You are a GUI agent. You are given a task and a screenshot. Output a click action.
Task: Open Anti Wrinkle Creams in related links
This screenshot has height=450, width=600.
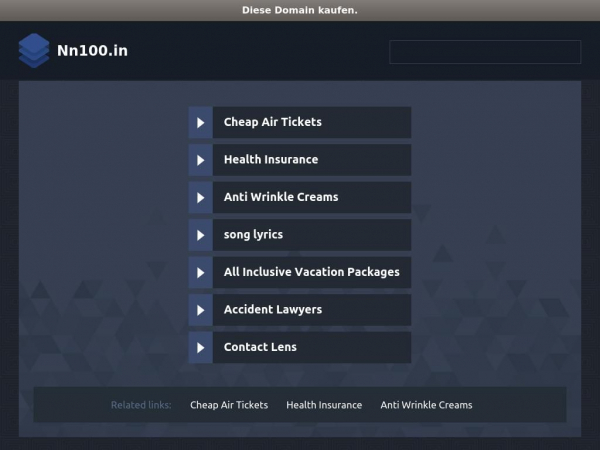click(426, 405)
